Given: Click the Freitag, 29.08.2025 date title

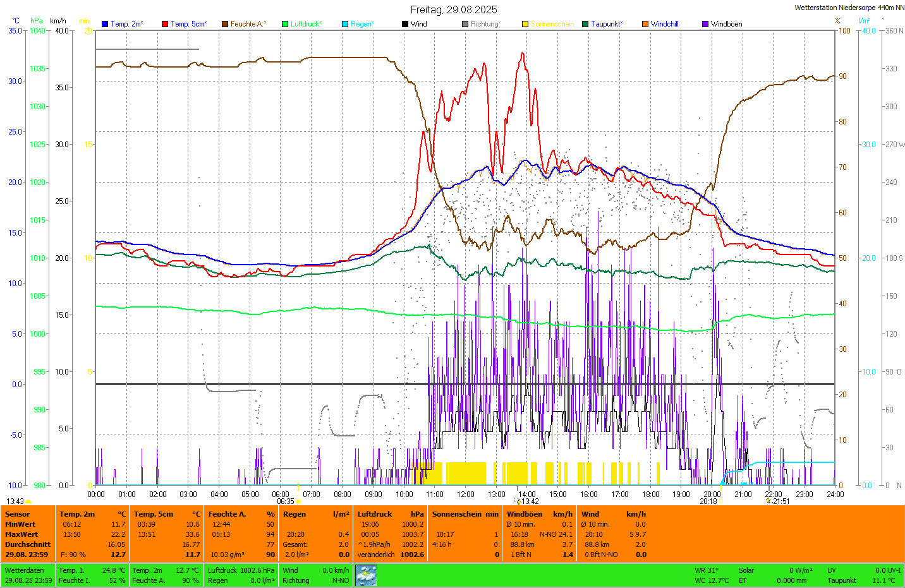Looking at the screenshot, I should pyautogui.click(x=454, y=9).
